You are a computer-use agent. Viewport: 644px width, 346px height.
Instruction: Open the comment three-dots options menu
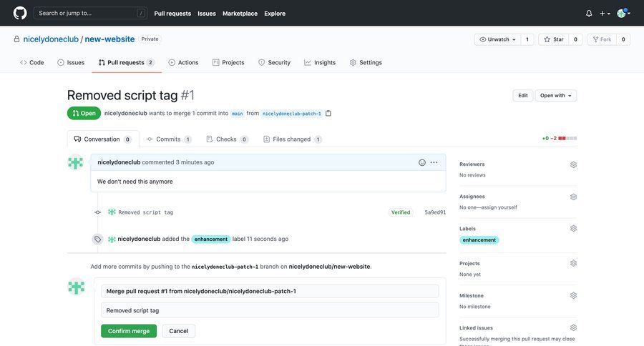coord(434,162)
